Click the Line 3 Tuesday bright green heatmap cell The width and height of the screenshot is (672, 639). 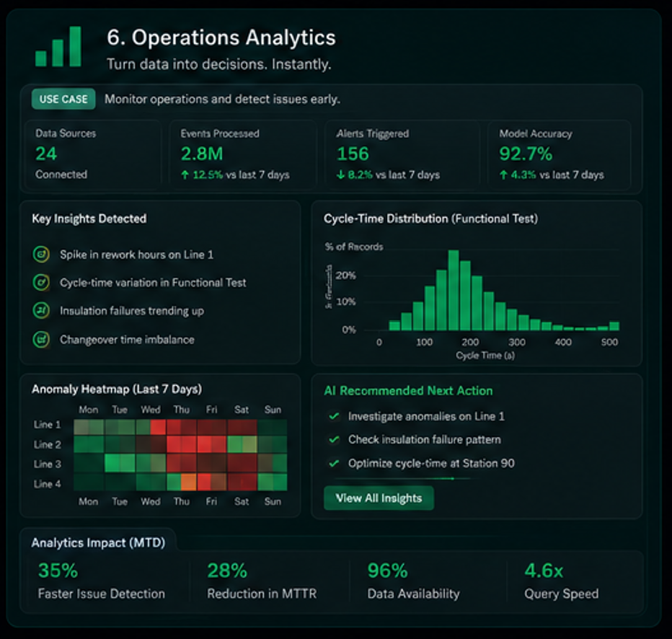(x=120, y=463)
